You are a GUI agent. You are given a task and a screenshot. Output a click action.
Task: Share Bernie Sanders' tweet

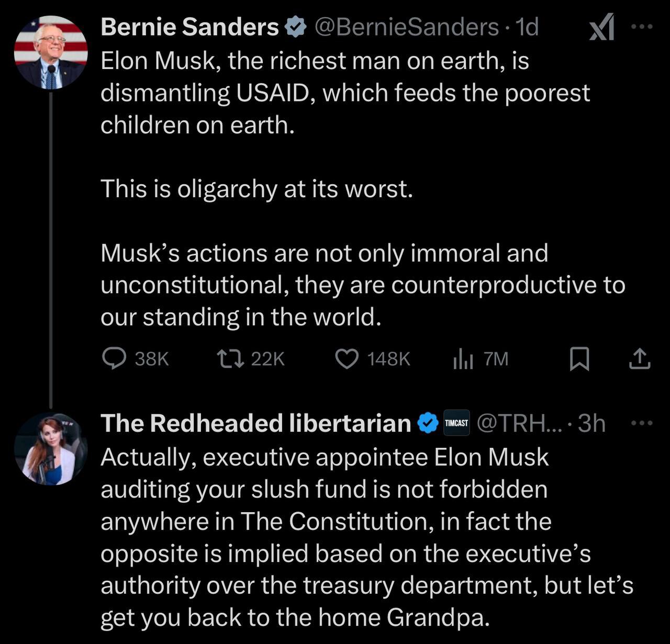[640, 358]
